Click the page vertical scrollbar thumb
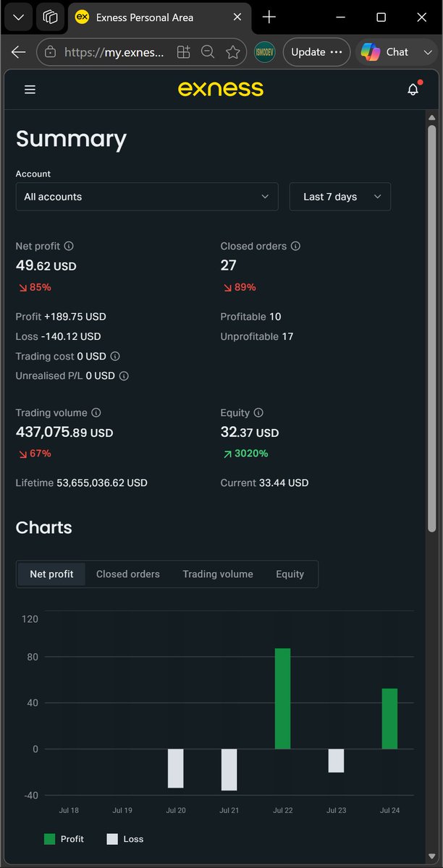The height and width of the screenshot is (868, 443). coord(431,329)
